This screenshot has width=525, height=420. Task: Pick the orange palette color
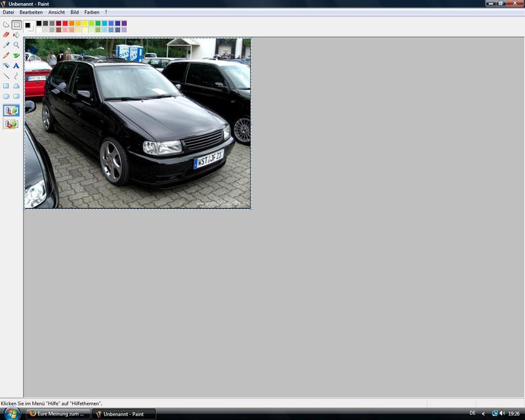click(72, 23)
